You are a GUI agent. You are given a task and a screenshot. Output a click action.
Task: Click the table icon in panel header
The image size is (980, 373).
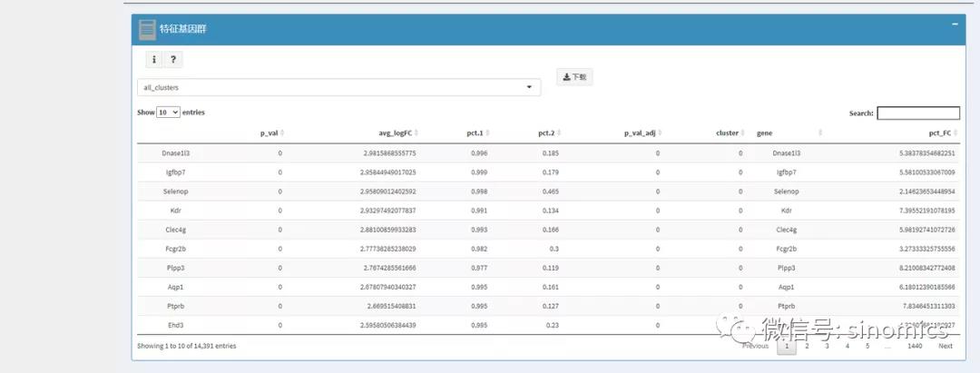click(147, 29)
